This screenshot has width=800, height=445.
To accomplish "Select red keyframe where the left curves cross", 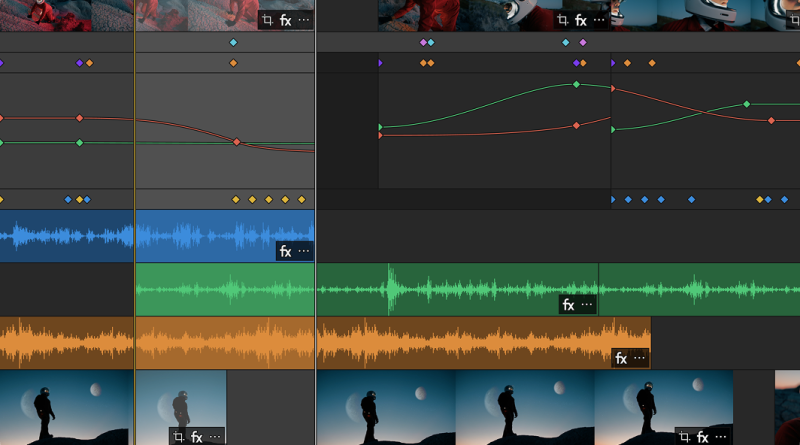I will tap(237, 142).
